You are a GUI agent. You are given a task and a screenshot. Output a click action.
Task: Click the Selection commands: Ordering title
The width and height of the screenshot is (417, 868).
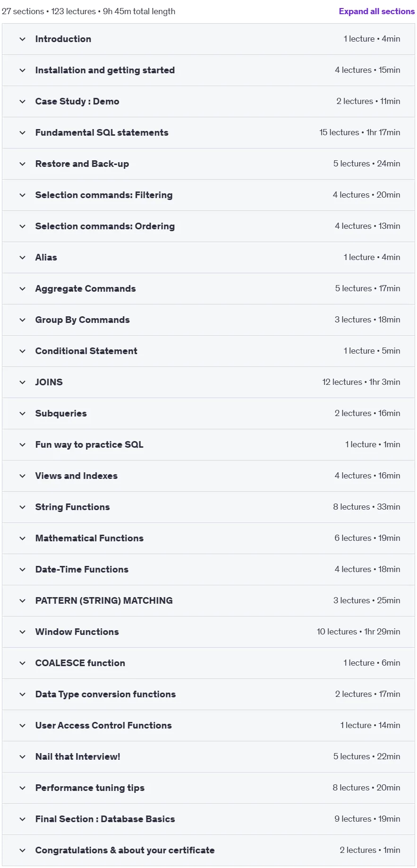105,226
